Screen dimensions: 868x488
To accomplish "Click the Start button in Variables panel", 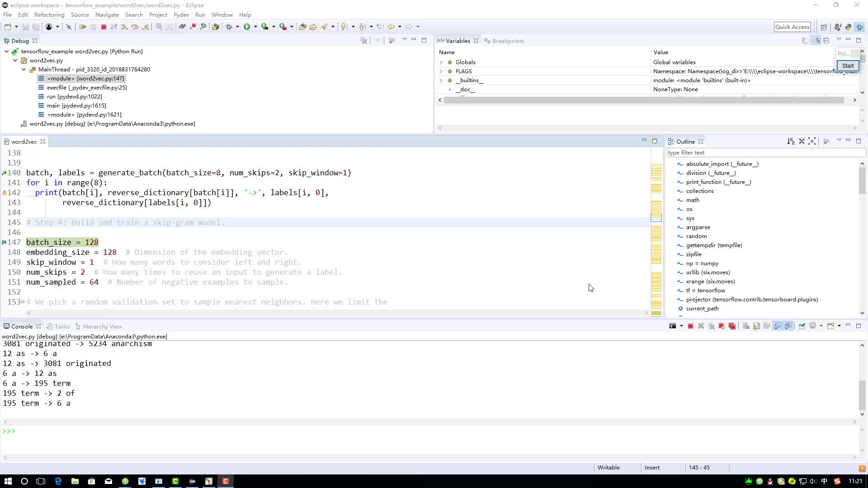I will [848, 66].
